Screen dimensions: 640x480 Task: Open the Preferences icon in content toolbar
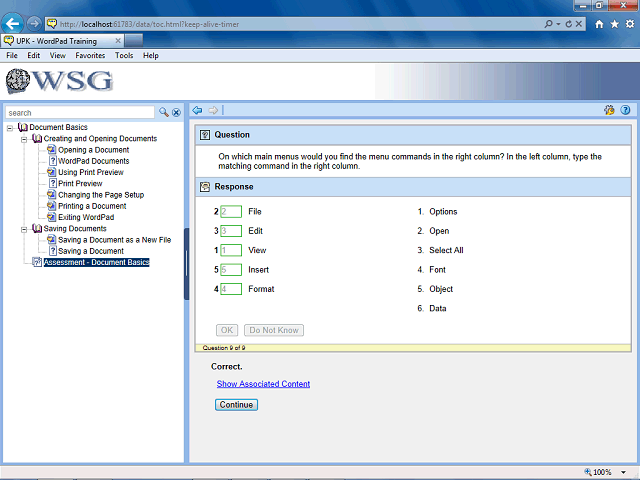click(609, 110)
